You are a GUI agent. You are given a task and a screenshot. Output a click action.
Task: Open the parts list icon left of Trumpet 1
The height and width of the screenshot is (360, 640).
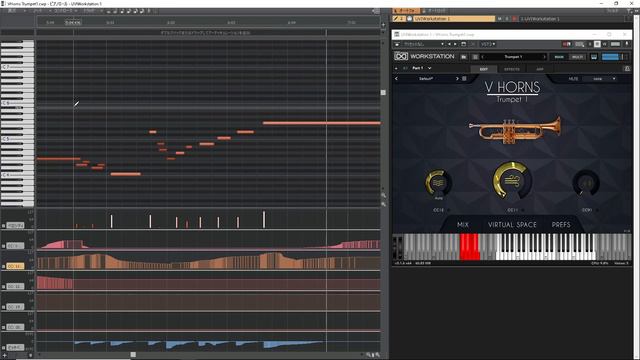point(475,57)
